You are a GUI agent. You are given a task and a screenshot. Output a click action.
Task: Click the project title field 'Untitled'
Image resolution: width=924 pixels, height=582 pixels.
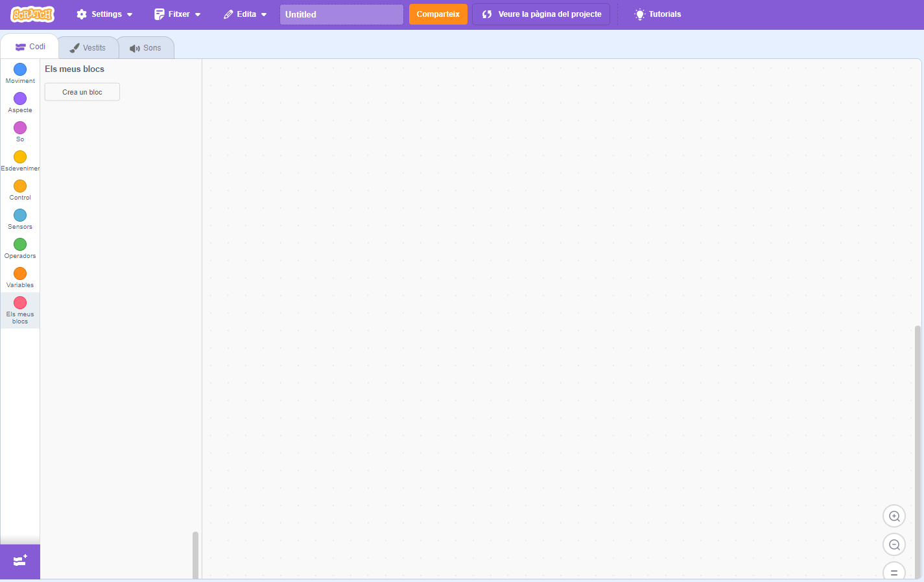[341, 14]
